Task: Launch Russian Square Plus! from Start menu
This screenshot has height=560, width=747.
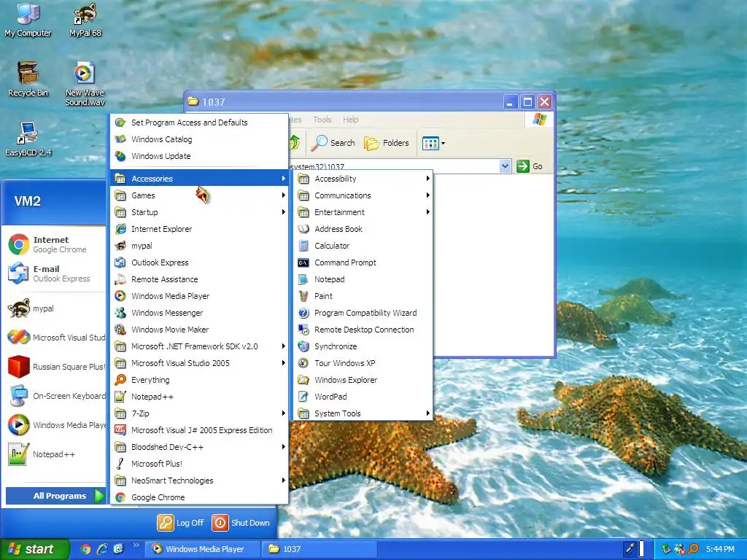Action: tap(54, 367)
